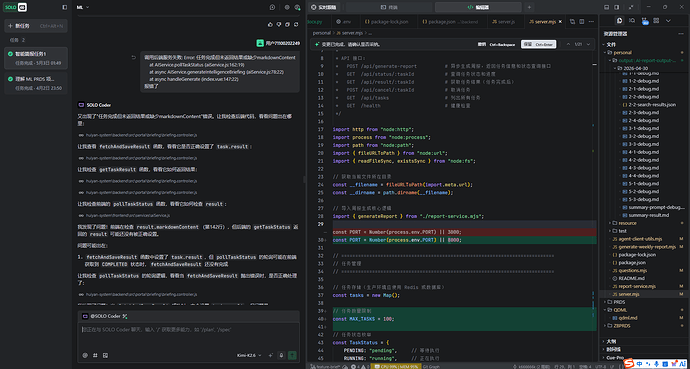Go to previous change with up chevron

tap(568, 44)
